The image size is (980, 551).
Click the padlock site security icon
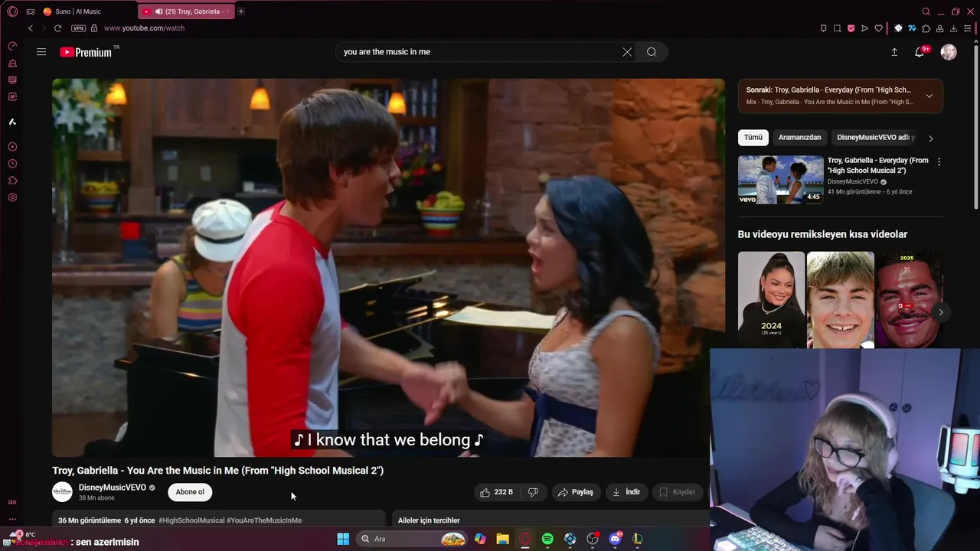(x=94, y=28)
